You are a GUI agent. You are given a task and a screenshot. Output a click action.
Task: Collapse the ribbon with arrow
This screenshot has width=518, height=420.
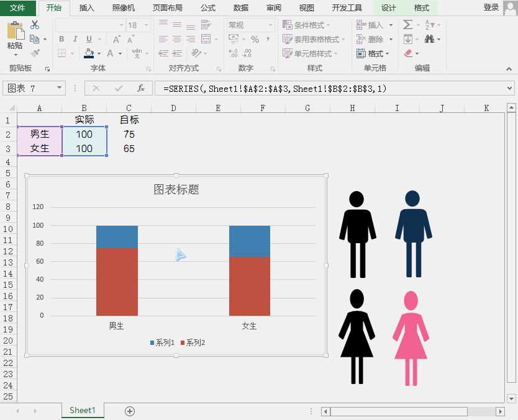pos(509,69)
